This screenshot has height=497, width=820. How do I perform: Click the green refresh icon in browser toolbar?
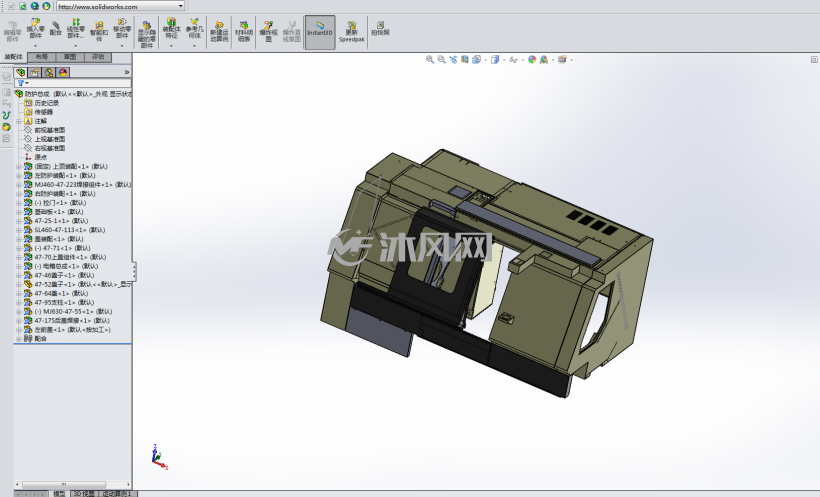(x=22, y=6)
